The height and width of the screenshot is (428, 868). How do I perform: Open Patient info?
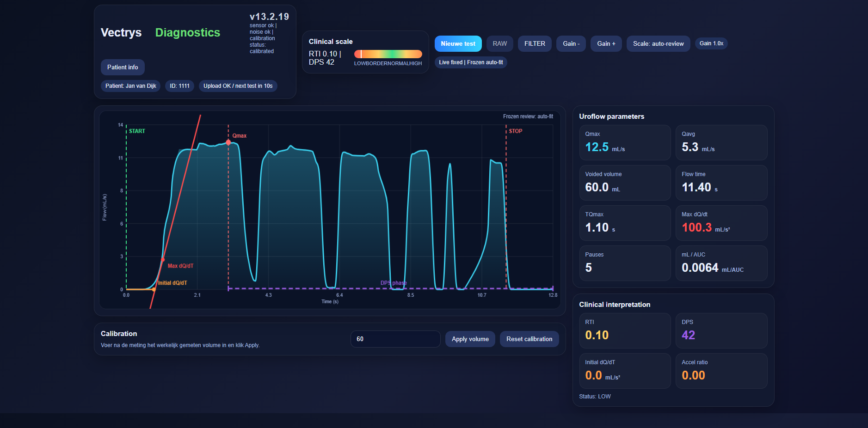(x=123, y=67)
